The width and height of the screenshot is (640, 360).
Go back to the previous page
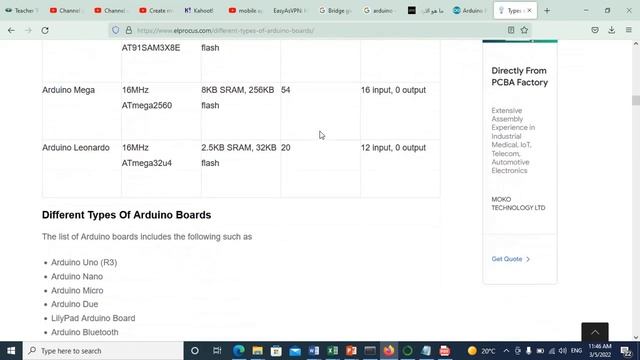coord(11,30)
